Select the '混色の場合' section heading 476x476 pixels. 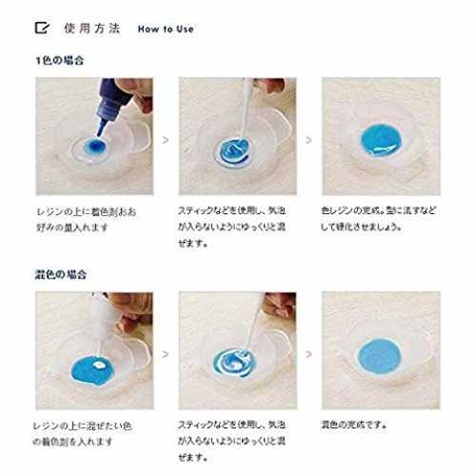[x=60, y=274]
